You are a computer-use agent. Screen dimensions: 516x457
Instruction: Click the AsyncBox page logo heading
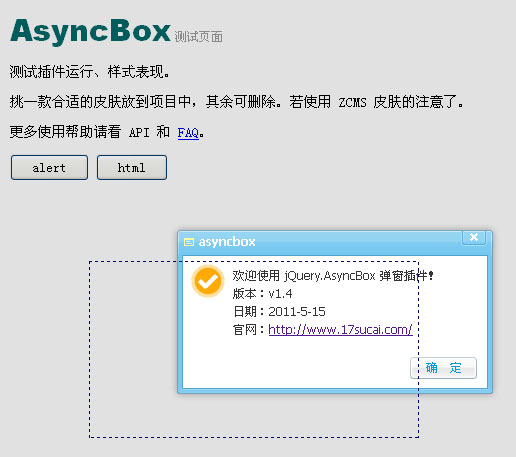(90, 31)
